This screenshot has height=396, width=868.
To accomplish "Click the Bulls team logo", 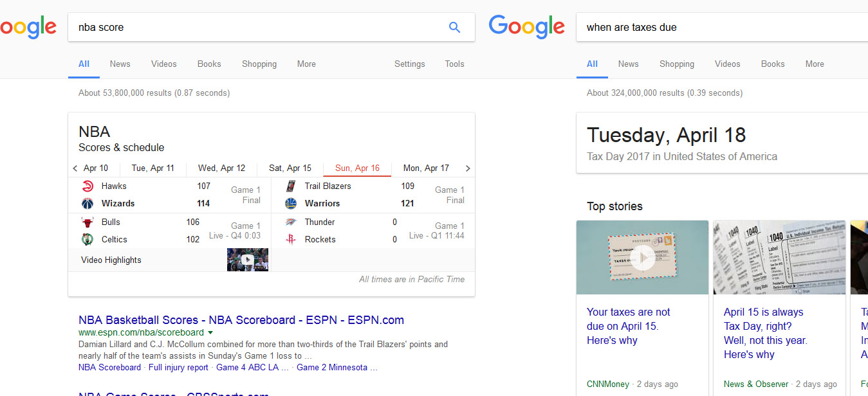I will pyautogui.click(x=88, y=222).
